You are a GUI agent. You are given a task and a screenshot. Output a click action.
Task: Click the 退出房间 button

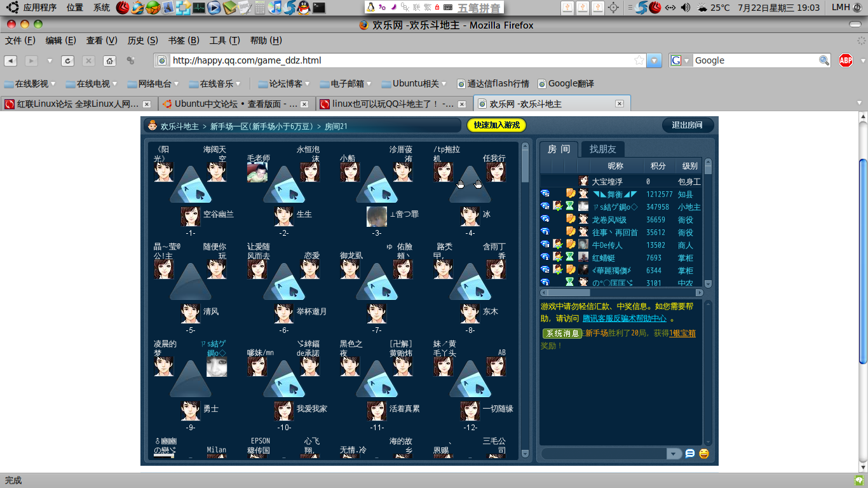click(688, 125)
